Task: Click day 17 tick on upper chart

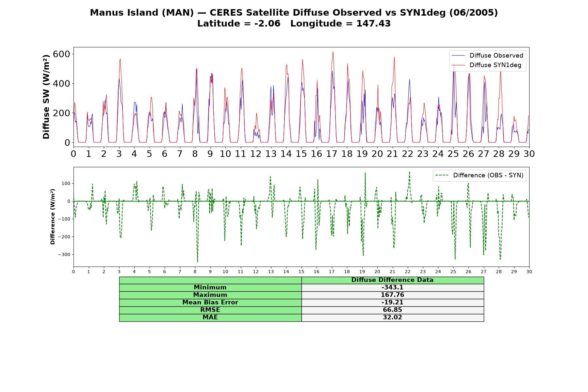Action: pos(332,154)
